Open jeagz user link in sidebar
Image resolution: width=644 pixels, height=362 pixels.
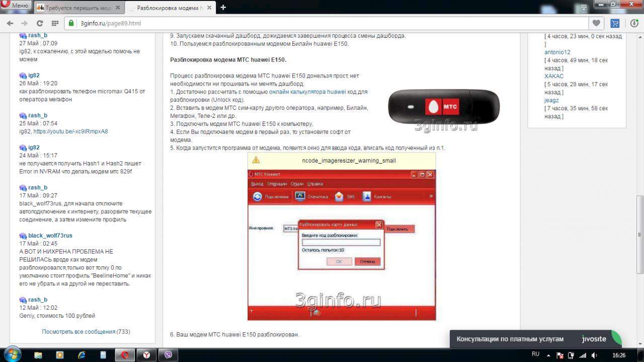click(x=551, y=100)
